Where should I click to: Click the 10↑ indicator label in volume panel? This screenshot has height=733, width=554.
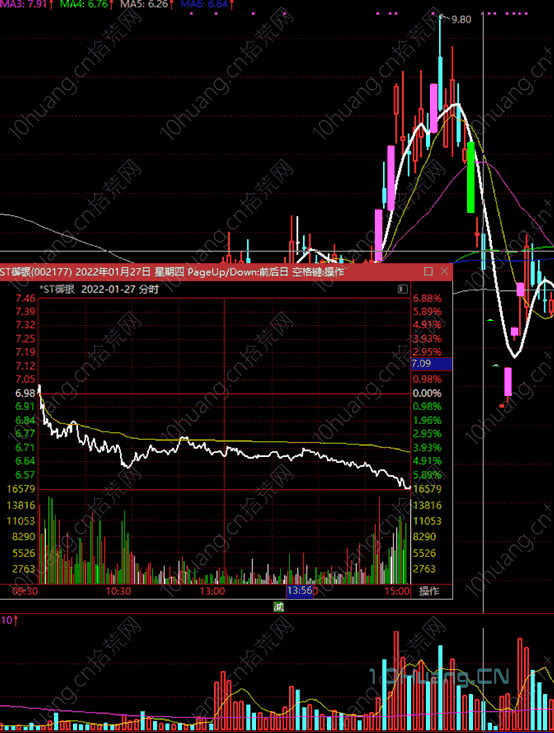click(x=9, y=621)
